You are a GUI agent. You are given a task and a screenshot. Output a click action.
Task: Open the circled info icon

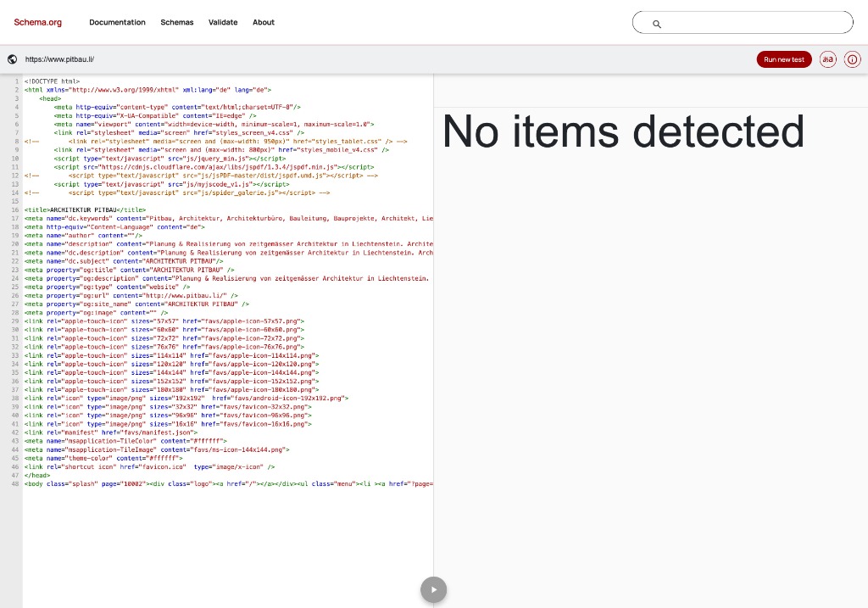(x=853, y=59)
